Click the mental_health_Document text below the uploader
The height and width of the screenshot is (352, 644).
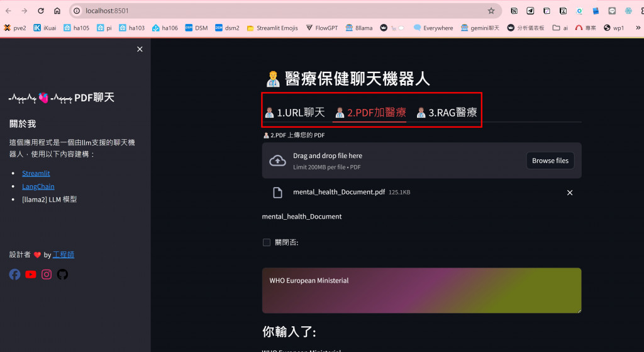(302, 217)
